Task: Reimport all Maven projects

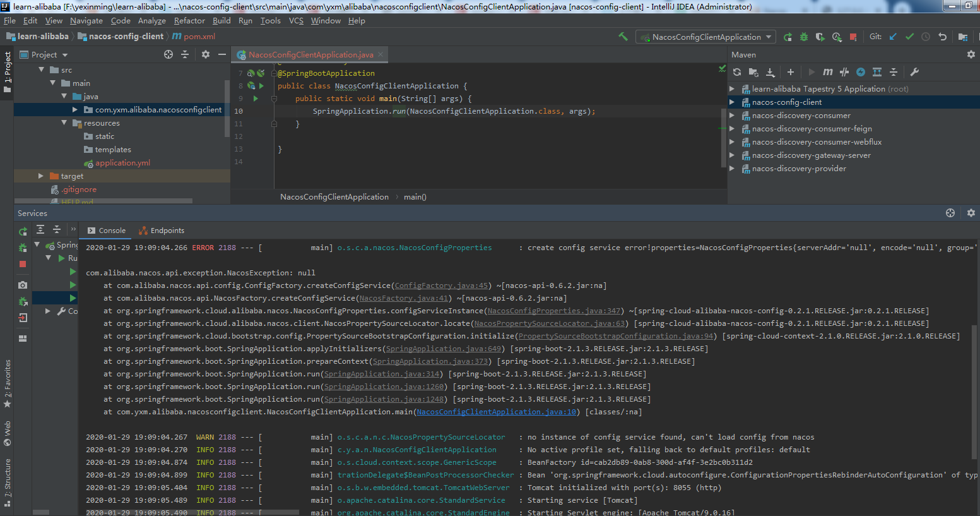Action: pos(737,72)
